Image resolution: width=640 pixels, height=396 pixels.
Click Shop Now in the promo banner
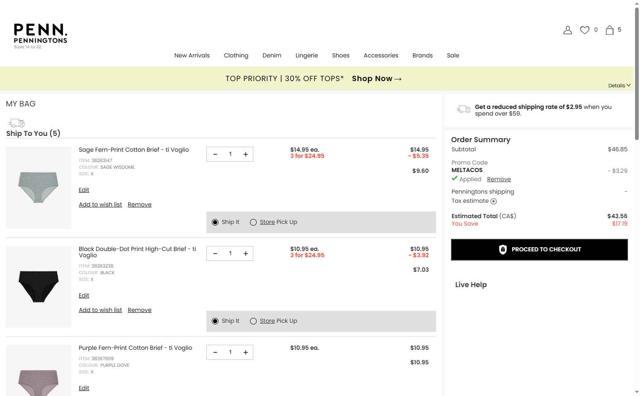coord(377,78)
